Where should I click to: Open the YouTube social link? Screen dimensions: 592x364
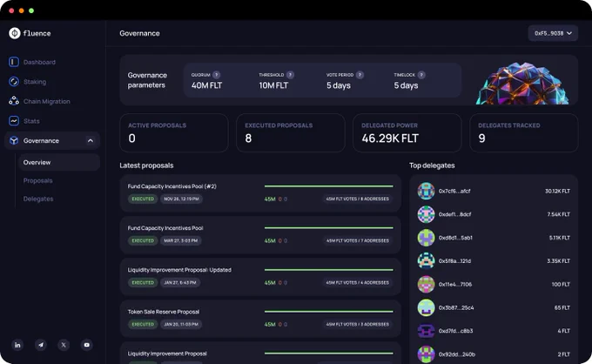click(87, 345)
